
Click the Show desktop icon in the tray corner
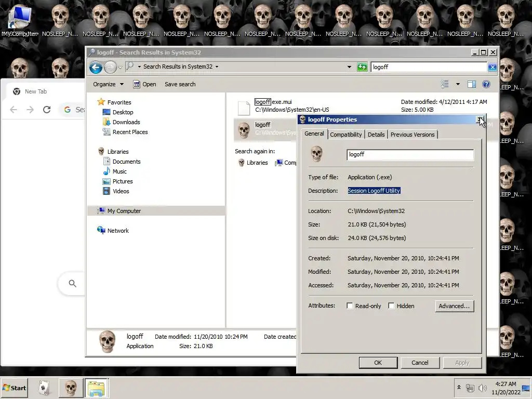coord(526,388)
